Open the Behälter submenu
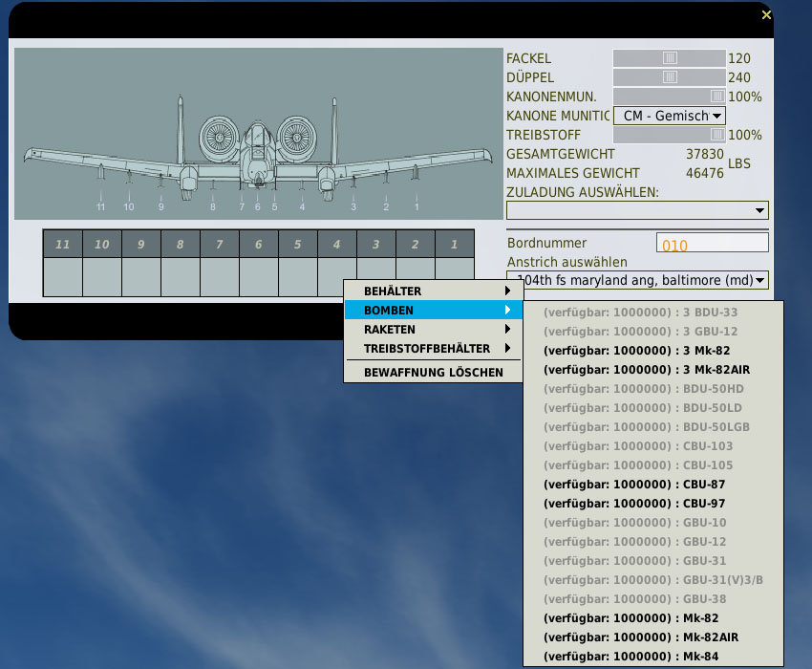 tap(433, 291)
